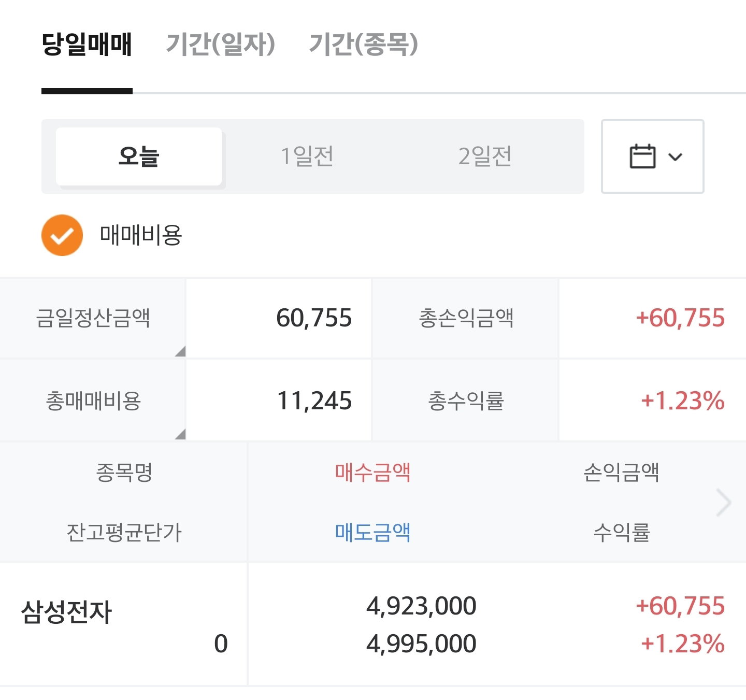Select the 1일전 date option
Screen dimensions: 746x700
coord(307,156)
